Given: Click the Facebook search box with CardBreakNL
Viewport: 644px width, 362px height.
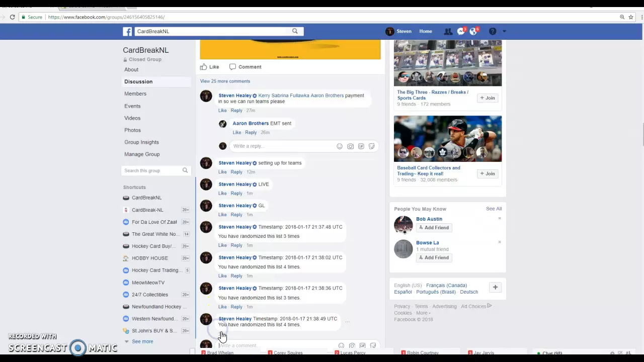Looking at the screenshot, I should coord(211,31).
